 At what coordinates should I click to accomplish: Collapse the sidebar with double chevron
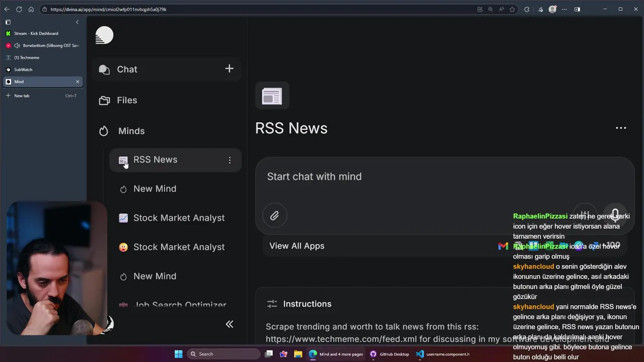229,324
